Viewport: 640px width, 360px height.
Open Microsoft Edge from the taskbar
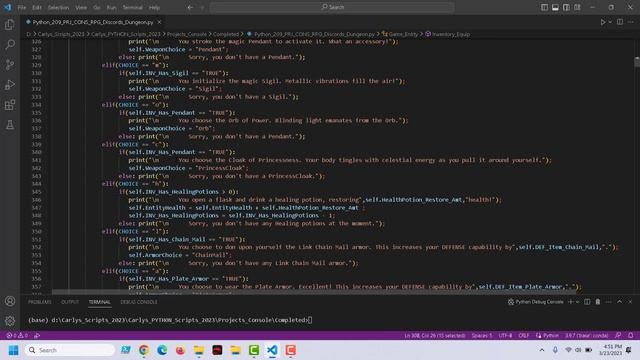pyautogui.click(x=162, y=350)
